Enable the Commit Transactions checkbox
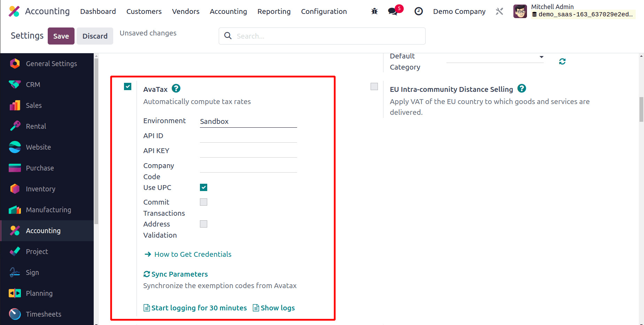Screen dimensions: 644x325 coord(204,202)
